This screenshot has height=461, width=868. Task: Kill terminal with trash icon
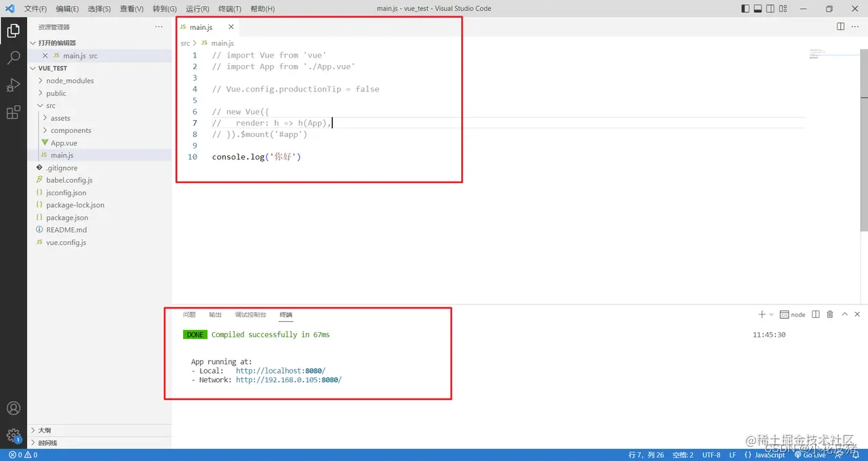tap(830, 315)
